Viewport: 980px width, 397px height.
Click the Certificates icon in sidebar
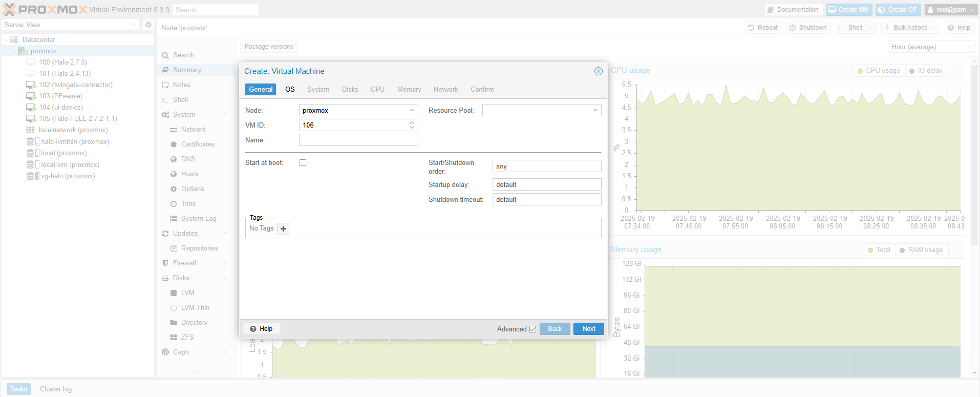pyautogui.click(x=174, y=144)
